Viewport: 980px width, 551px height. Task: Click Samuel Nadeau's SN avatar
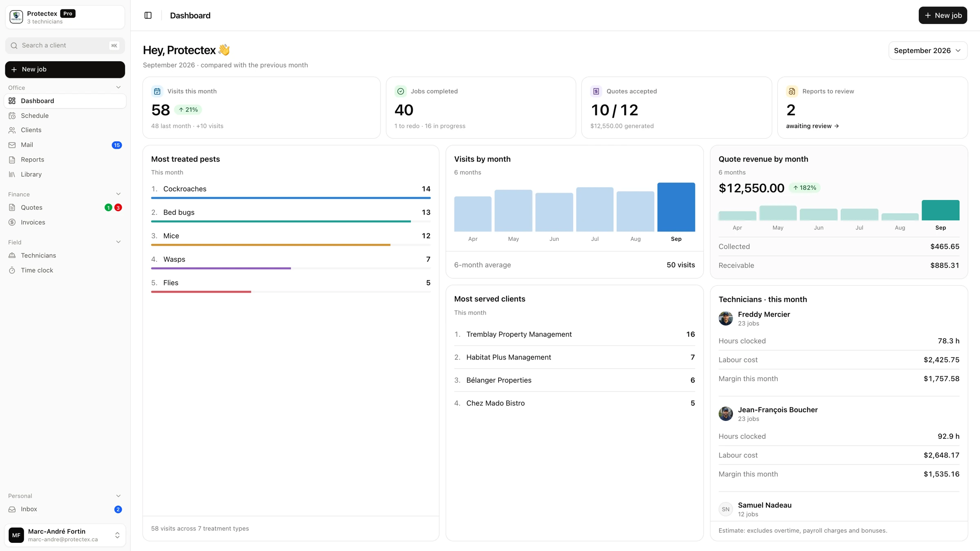(726, 509)
